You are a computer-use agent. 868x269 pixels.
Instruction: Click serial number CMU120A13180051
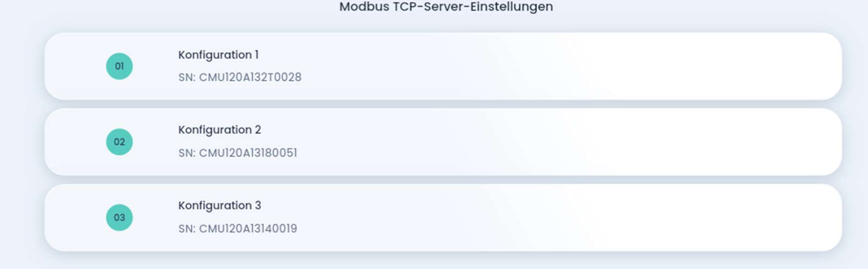pos(248,153)
